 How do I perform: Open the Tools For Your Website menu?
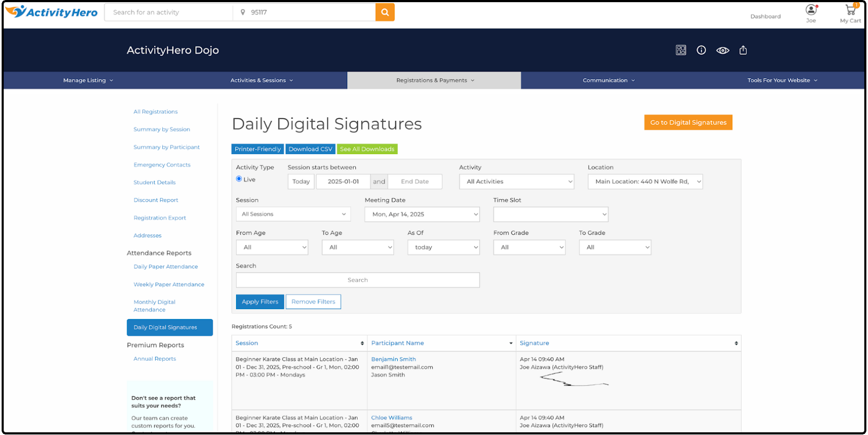[x=782, y=80]
